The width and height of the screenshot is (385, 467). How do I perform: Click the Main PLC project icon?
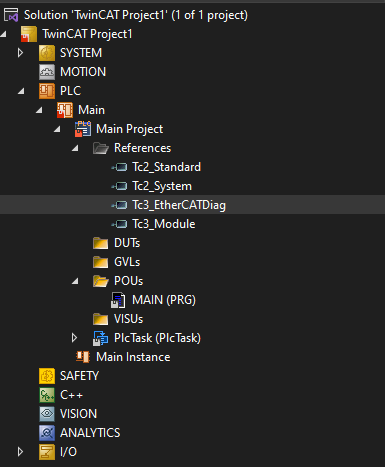pyautogui.click(x=65, y=110)
